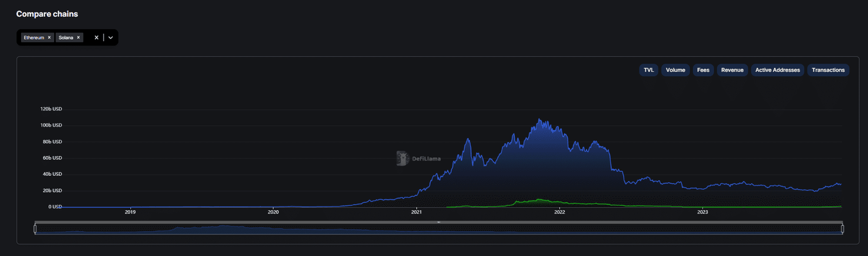Viewport: 868px width, 256px height.
Task: Choose Active Addresses metric
Action: pyautogui.click(x=777, y=70)
